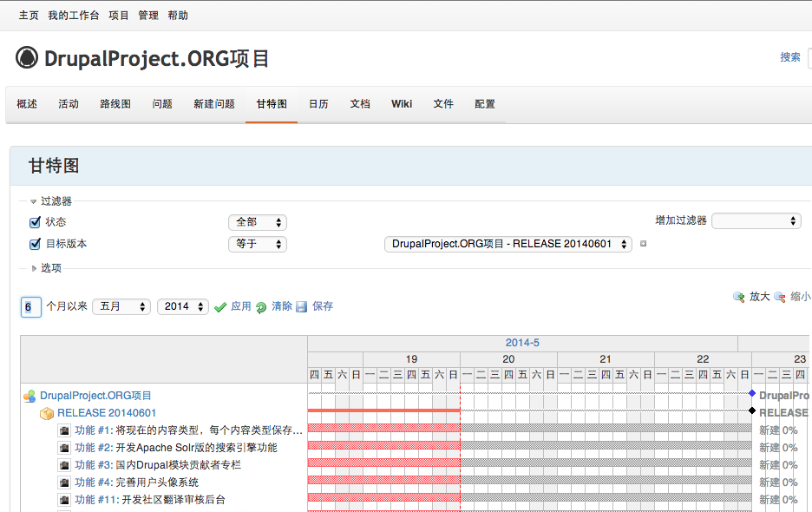Click the avatar icon for 功能 #11

[64, 500]
